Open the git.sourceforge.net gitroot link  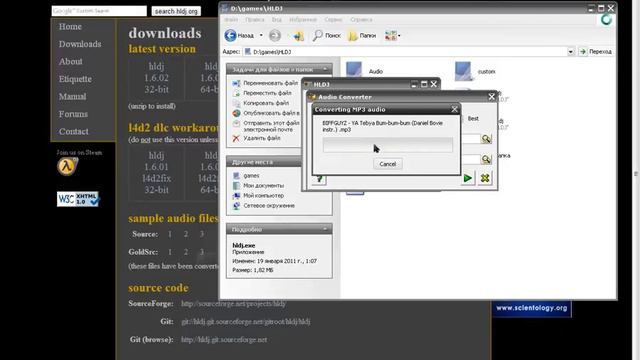tap(246, 322)
